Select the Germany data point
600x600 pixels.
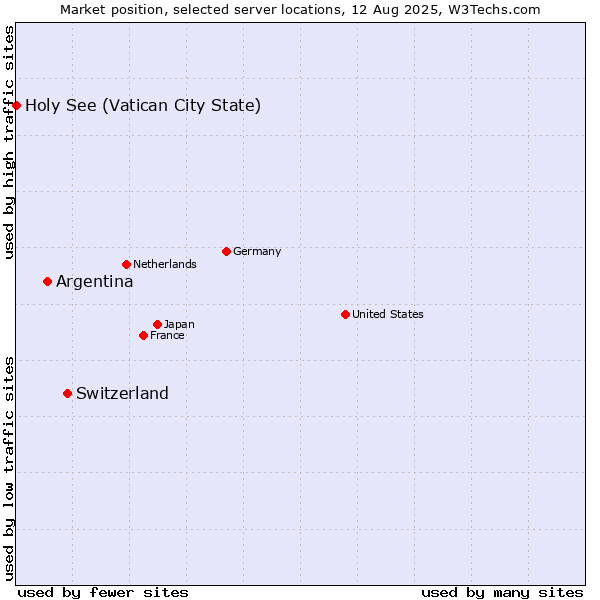point(226,251)
